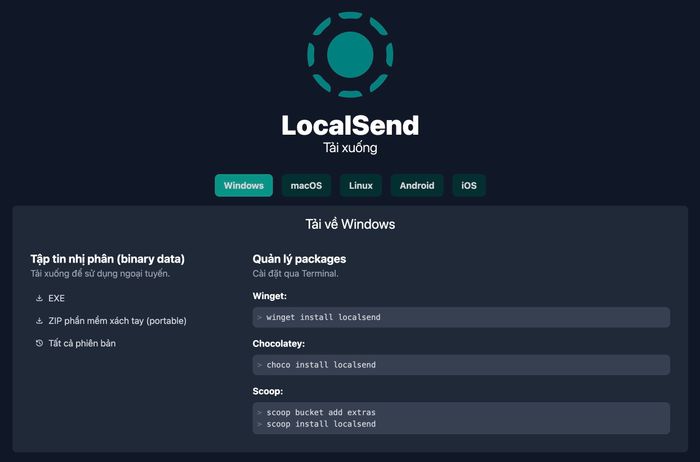This screenshot has width=700, height=462.
Task: Click the winget install localsend command box
Action: pyautogui.click(x=461, y=317)
